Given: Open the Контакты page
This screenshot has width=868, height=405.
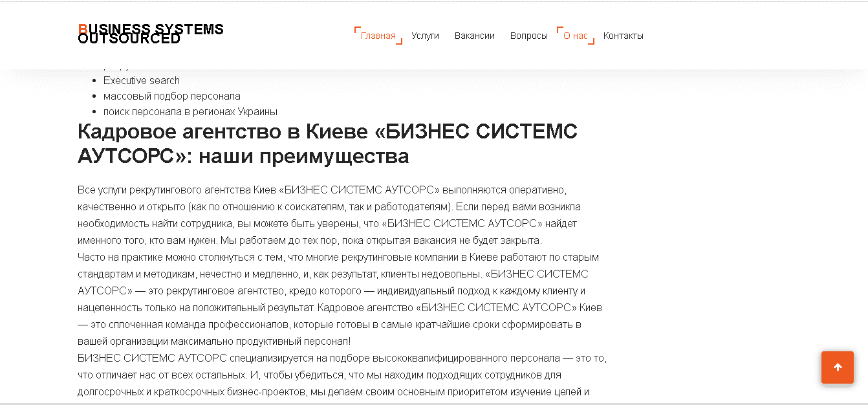Looking at the screenshot, I should (623, 36).
